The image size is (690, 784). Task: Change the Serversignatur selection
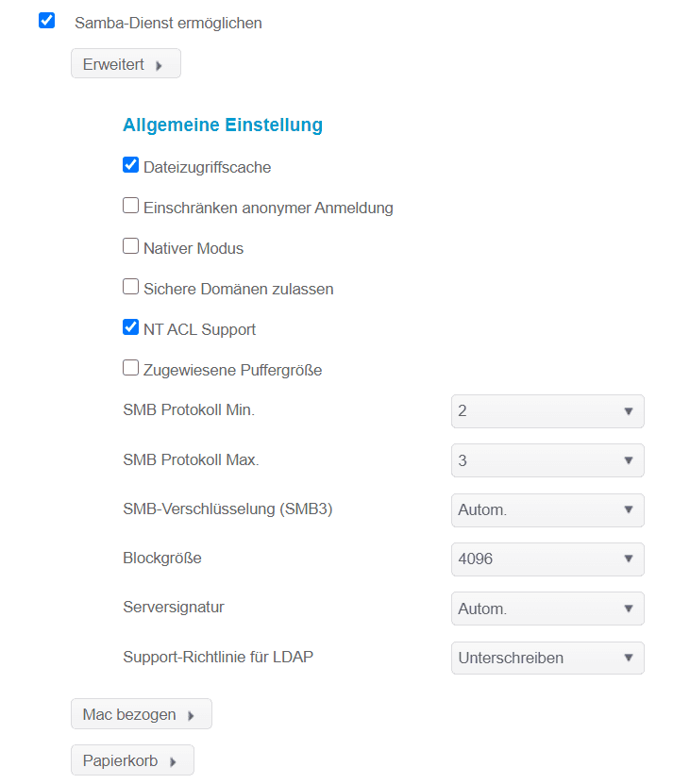click(x=547, y=609)
